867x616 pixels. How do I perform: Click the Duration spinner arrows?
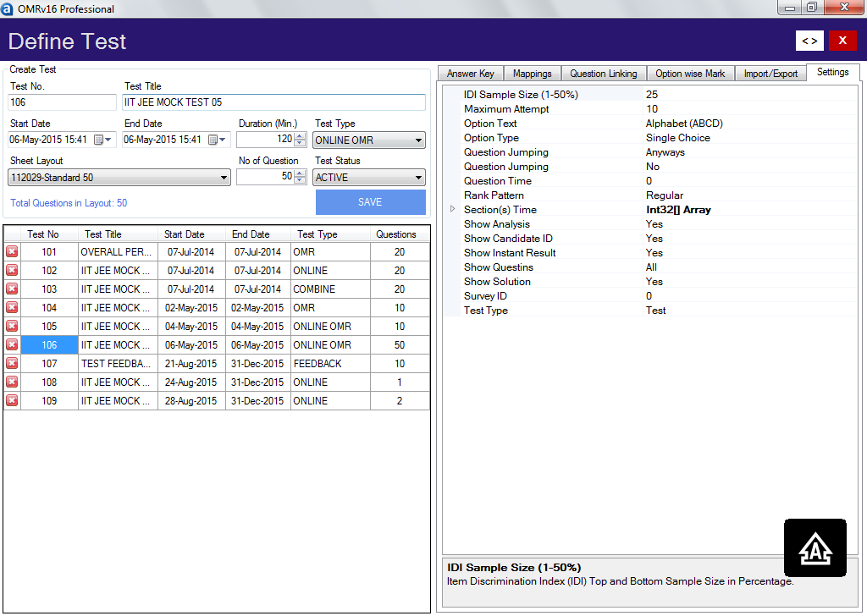click(x=300, y=140)
